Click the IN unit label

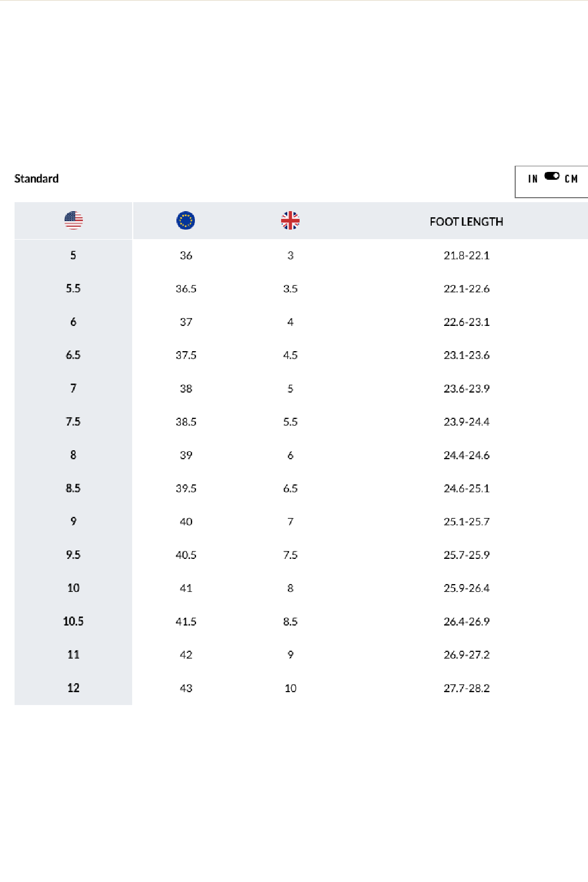pos(533,179)
